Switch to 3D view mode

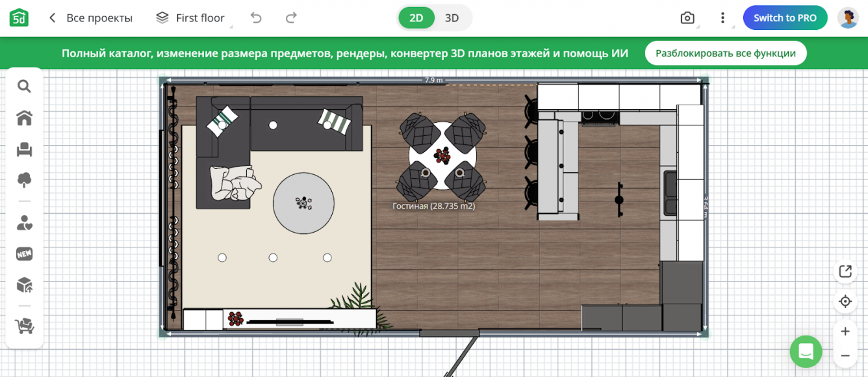(452, 18)
